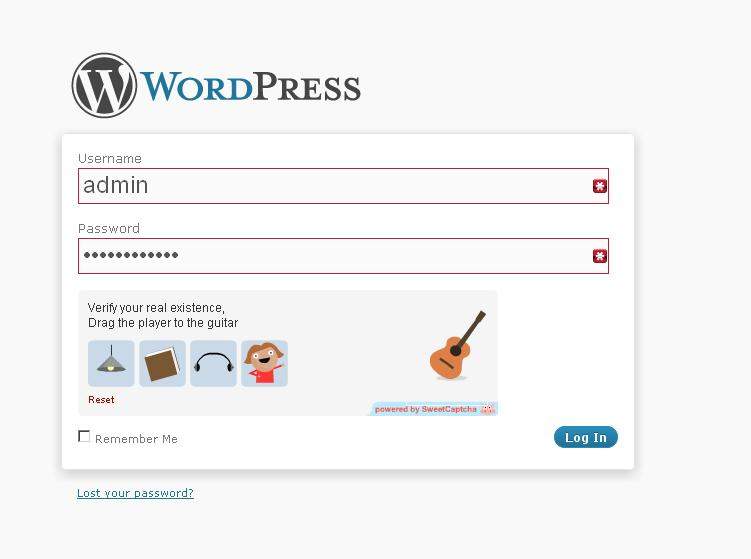751x559 pixels.
Task: Click the Password label
Action: pyautogui.click(x=109, y=228)
